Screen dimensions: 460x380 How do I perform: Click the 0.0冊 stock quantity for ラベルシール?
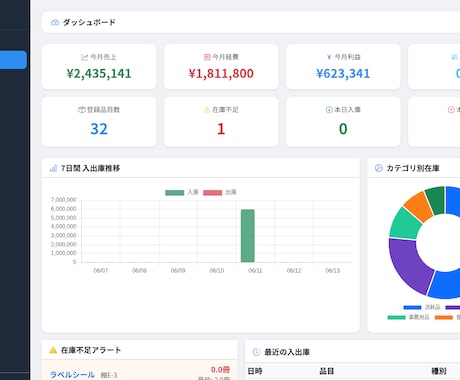click(x=220, y=370)
